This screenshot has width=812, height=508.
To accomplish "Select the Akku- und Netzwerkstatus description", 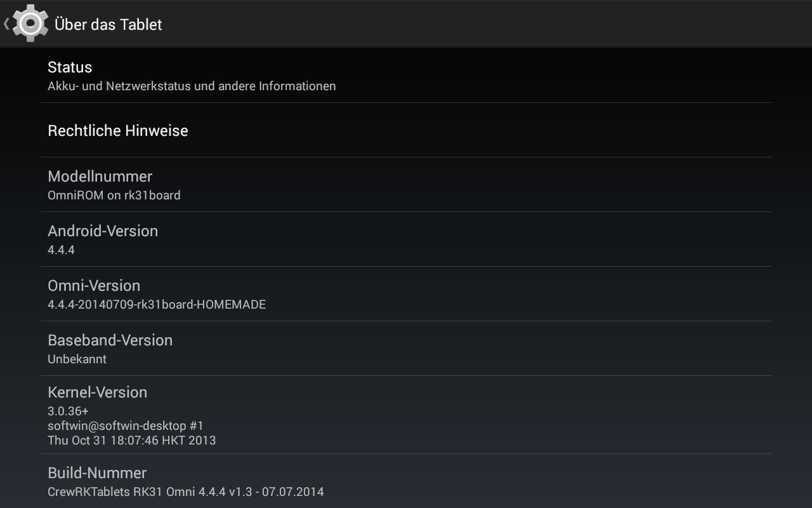I will tap(192, 86).
